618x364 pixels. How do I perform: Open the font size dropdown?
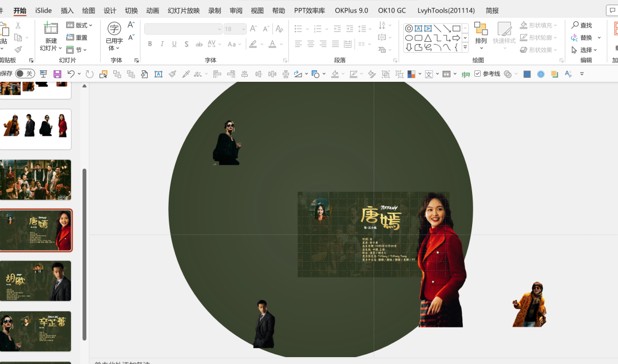pyautogui.click(x=244, y=28)
